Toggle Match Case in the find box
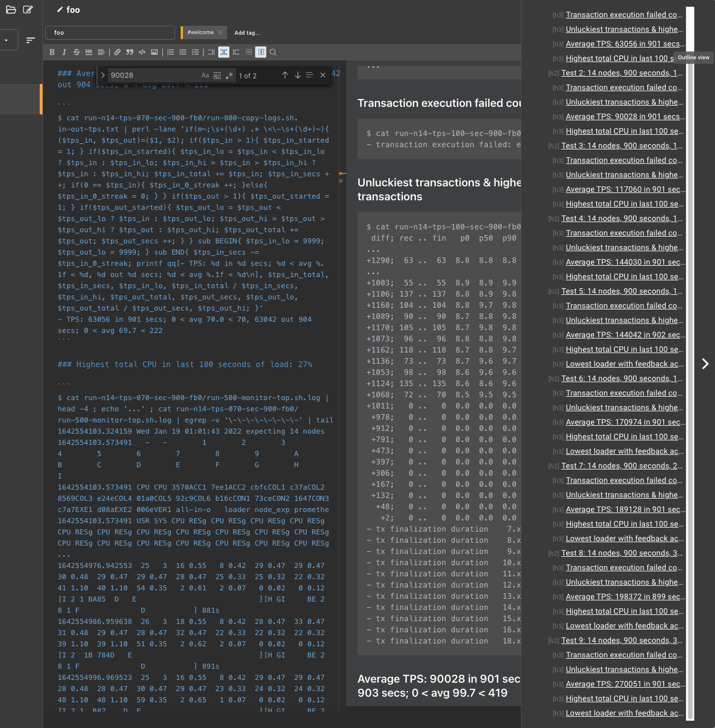 [205, 75]
